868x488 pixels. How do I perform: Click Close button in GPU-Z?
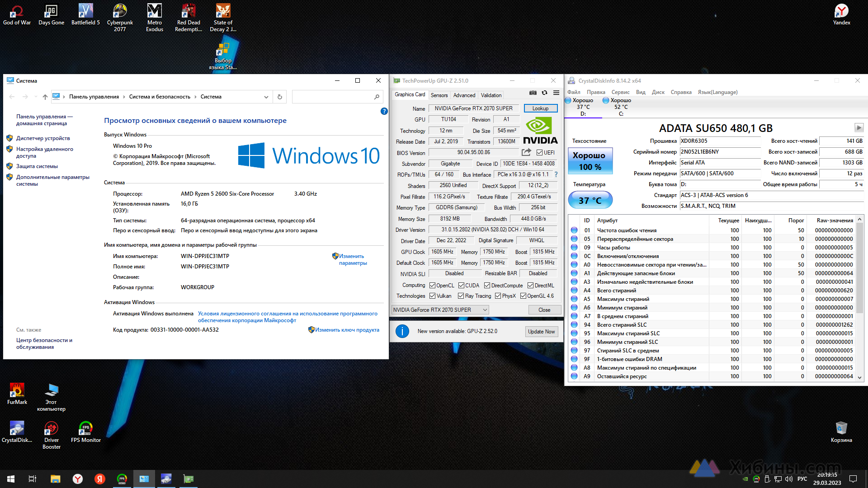(x=544, y=310)
